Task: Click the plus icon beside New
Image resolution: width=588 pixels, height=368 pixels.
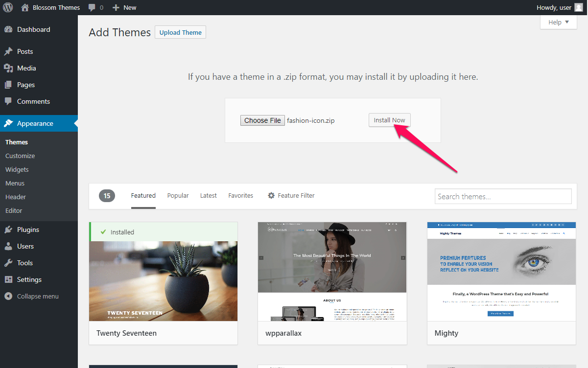Action: tap(116, 7)
